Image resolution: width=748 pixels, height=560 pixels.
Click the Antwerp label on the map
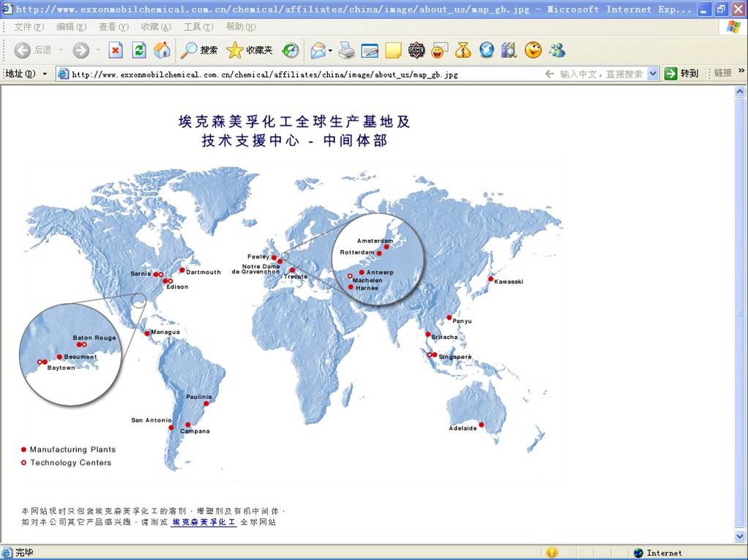coord(380,272)
